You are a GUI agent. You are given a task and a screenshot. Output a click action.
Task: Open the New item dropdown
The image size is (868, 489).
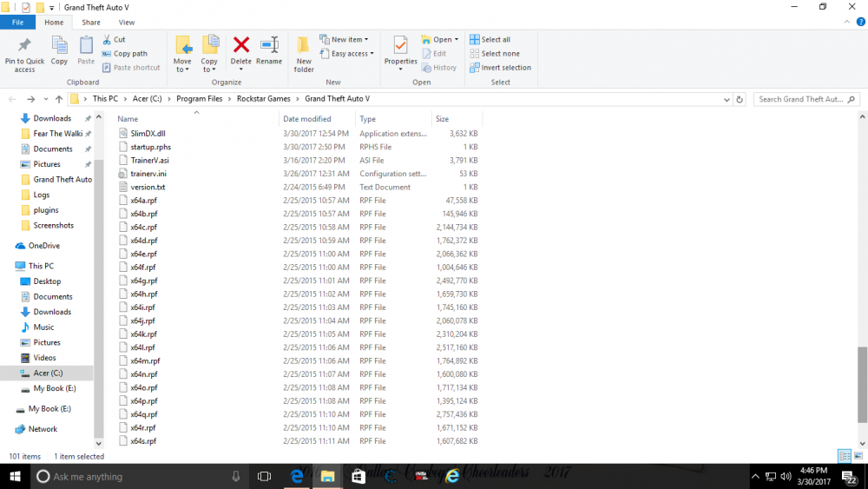pyautogui.click(x=344, y=40)
